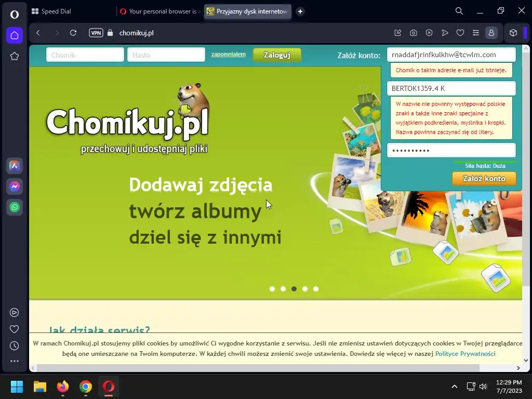Select the Przyjazny dysk internetowy tab
532x399 pixels.
pos(247,11)
